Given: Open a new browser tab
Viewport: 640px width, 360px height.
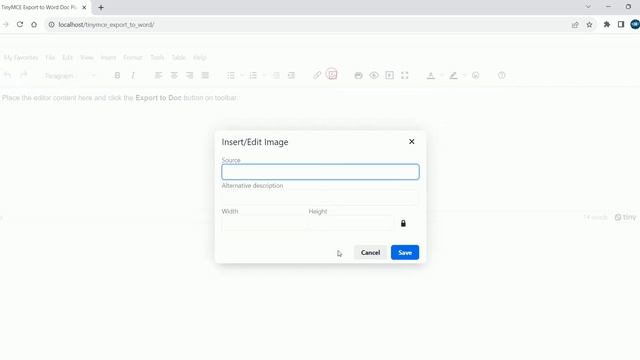Looking at the screenshot, I should pyautogui.click(x=101, y=7).
